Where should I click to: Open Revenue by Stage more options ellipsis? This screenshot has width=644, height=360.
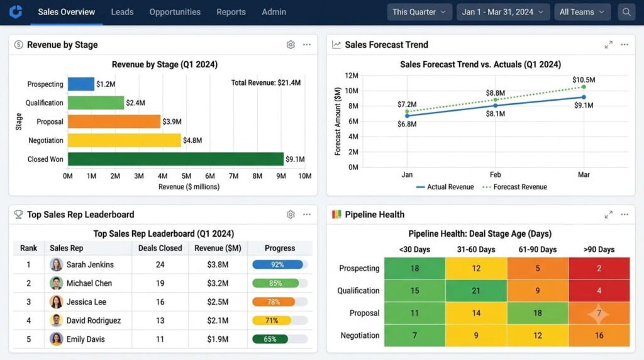(x=307, y=45)
